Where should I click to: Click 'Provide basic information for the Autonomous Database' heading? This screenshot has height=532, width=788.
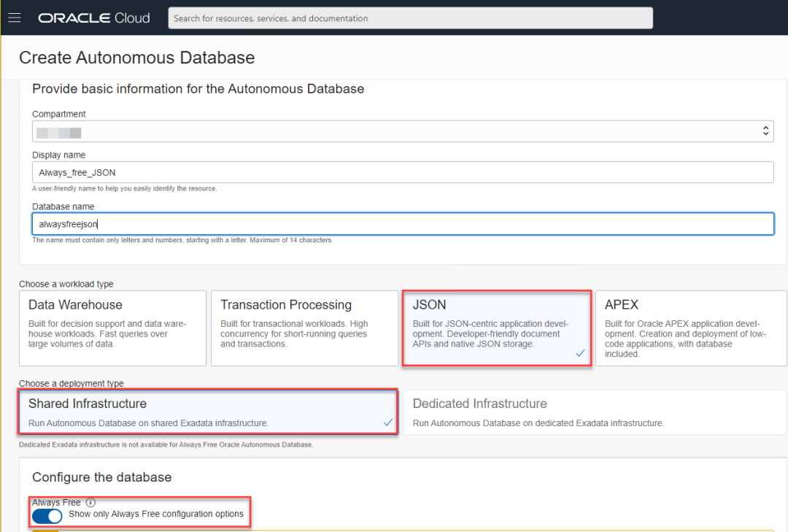[198, 89]
